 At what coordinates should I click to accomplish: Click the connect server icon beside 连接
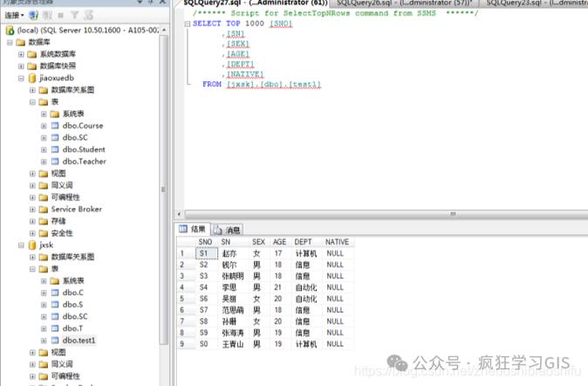coord(33,15)
